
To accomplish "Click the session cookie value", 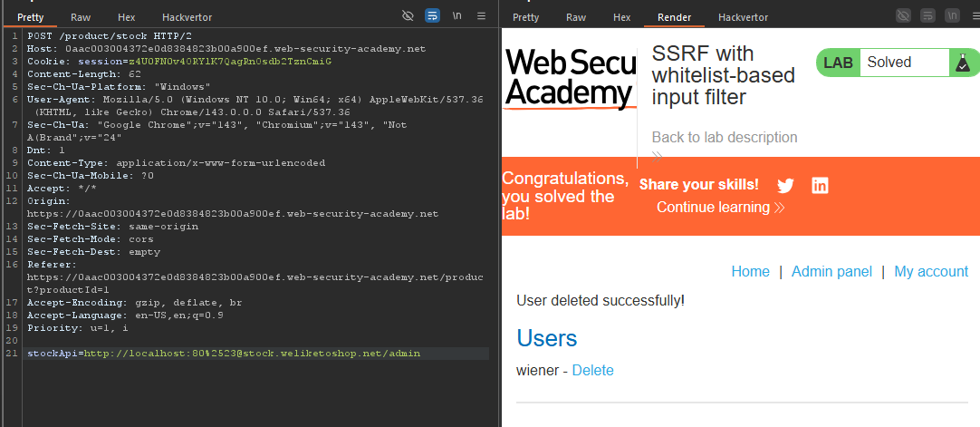I will tap(229, 62).
